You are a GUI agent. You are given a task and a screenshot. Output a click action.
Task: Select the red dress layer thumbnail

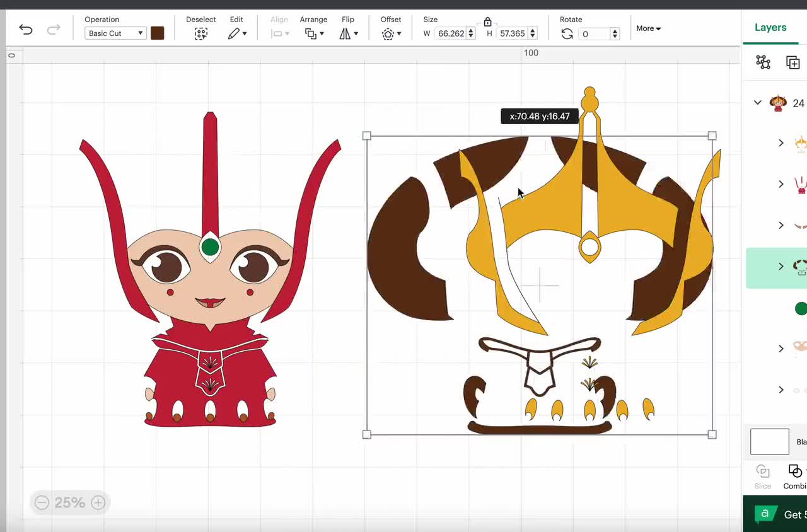click(801, 184)
